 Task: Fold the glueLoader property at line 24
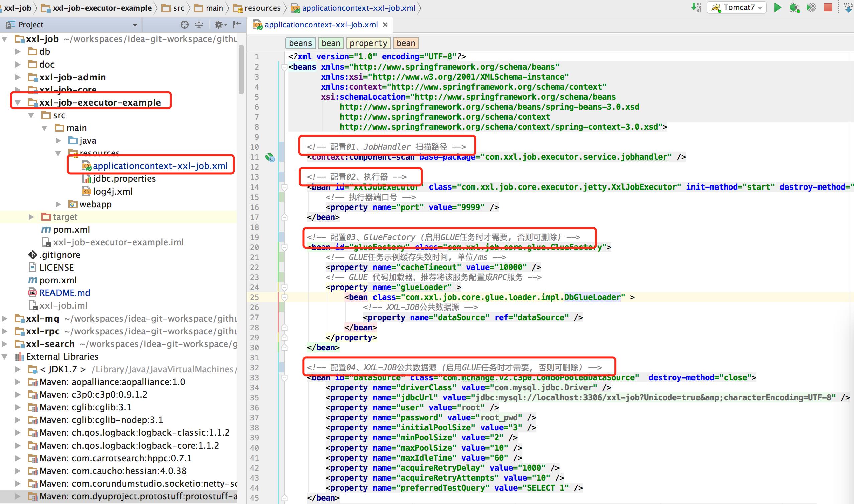[x=284, y=287]
